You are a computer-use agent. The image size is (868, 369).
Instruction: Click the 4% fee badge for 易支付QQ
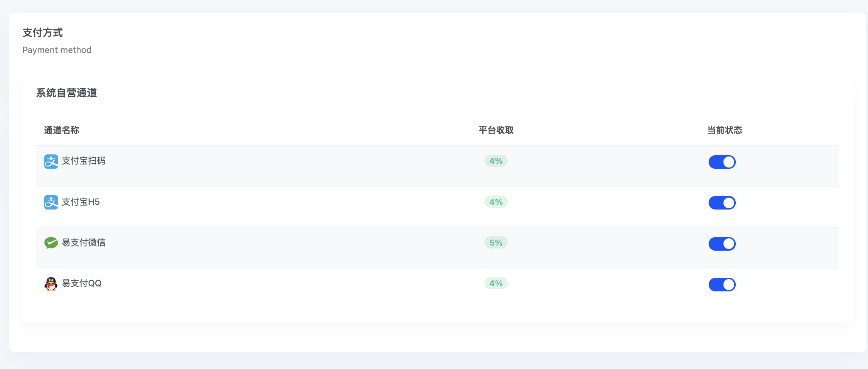(x=496, y=283)
